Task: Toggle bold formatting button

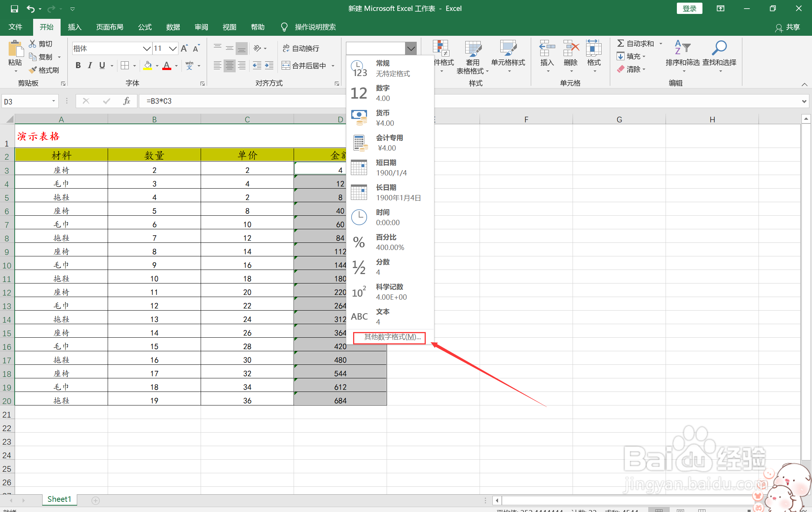Action: (78, 66)
